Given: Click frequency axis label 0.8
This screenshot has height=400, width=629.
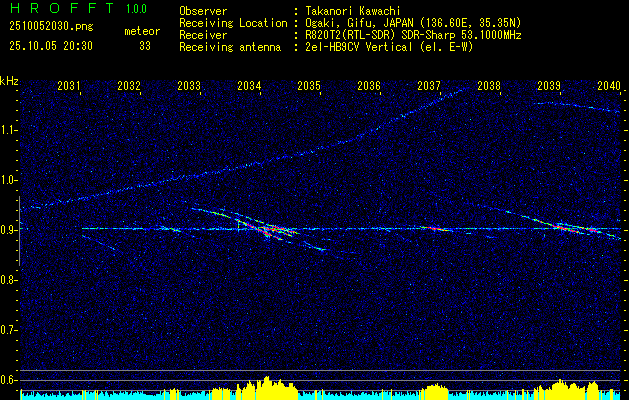Looking at the screenshot, I should (8, 280).
